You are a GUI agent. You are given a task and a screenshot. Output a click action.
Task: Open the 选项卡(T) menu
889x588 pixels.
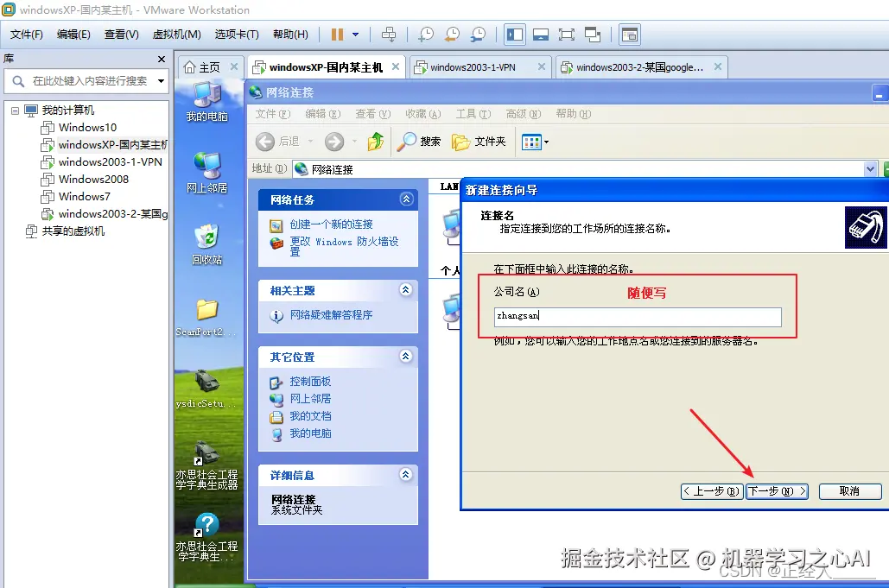click(237, 35)
